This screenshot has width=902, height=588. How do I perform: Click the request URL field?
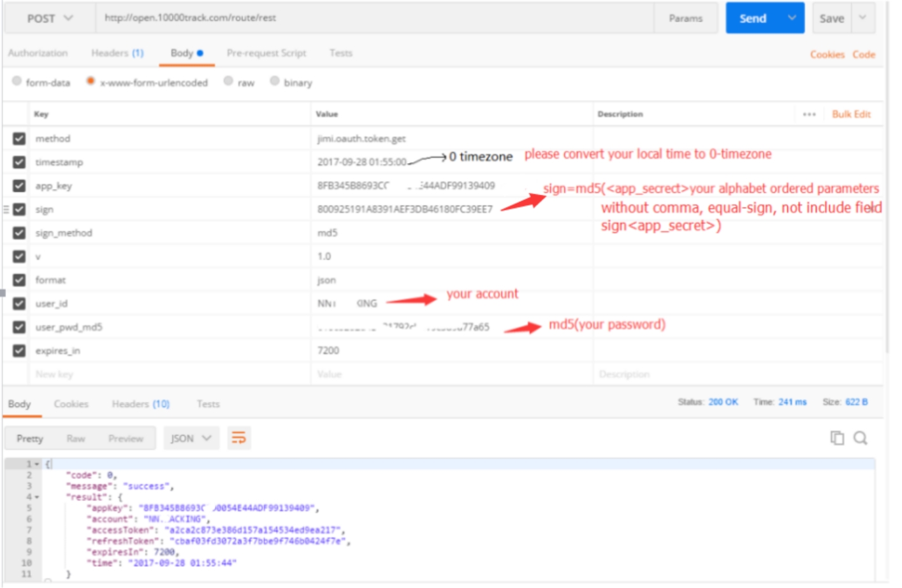pyautogui.click(x=375, y=18)
